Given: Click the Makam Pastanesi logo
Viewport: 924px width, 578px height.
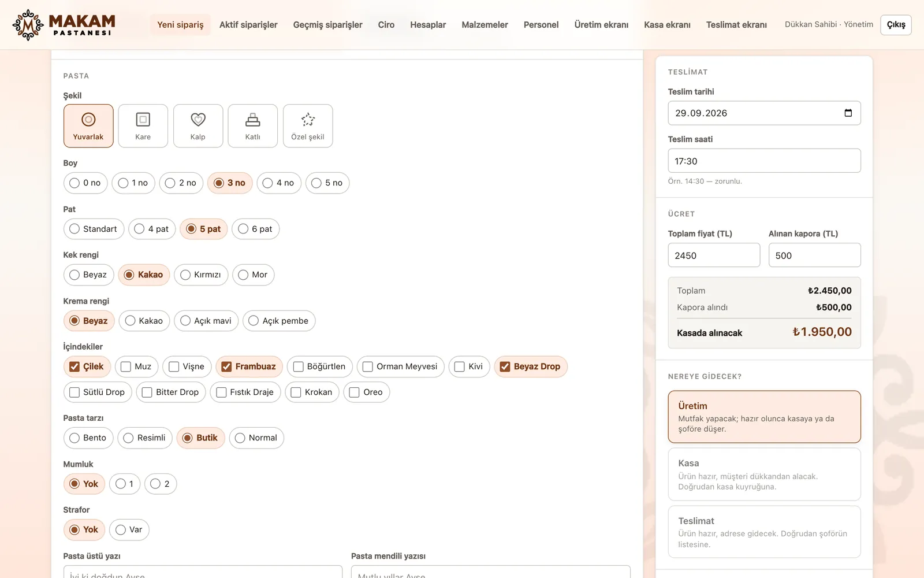Looking at the screenshot, I should pyautogui.click(x=64, y=25).
